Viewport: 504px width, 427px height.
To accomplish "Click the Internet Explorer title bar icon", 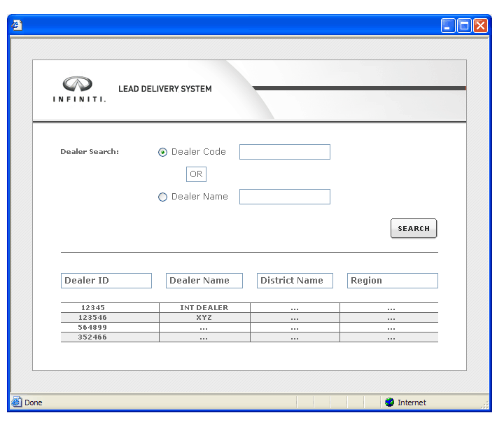I will coord(17,26).
